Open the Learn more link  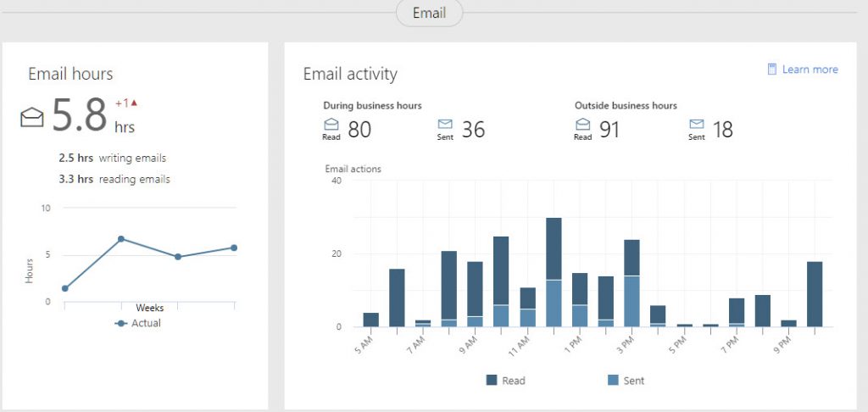click(x=810, y=70)
